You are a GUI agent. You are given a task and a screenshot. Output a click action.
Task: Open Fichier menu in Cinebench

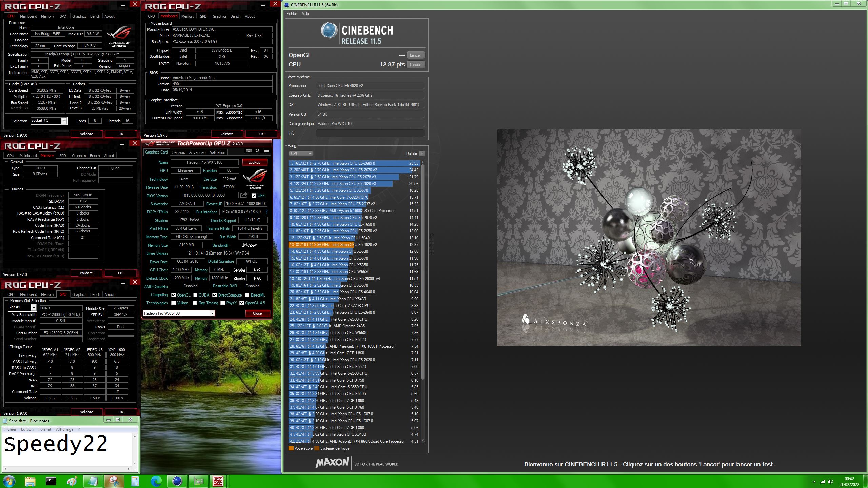tap(292, 14)
